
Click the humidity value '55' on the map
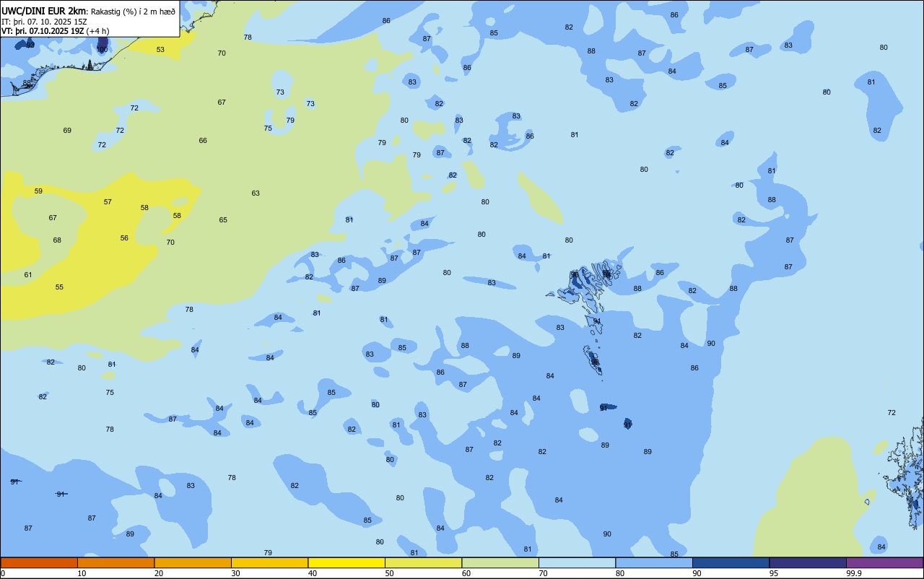click(59, 287)
